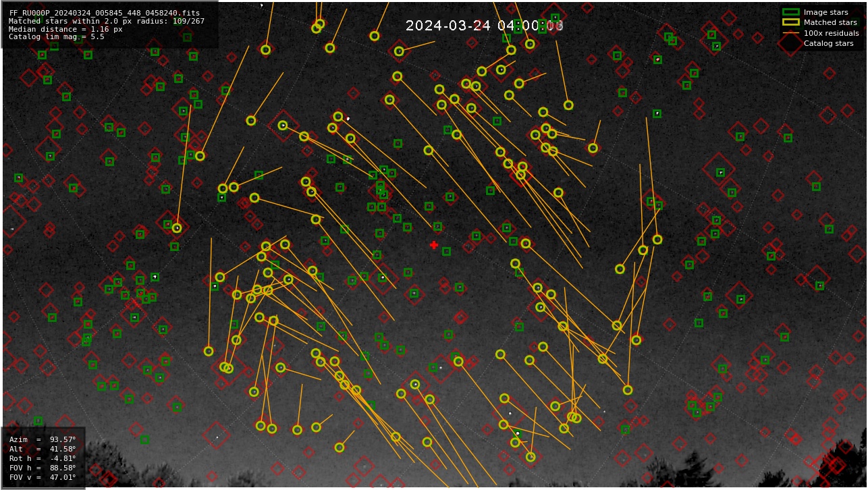Click the 'Matched stars' legend label

tap(830, 22)
